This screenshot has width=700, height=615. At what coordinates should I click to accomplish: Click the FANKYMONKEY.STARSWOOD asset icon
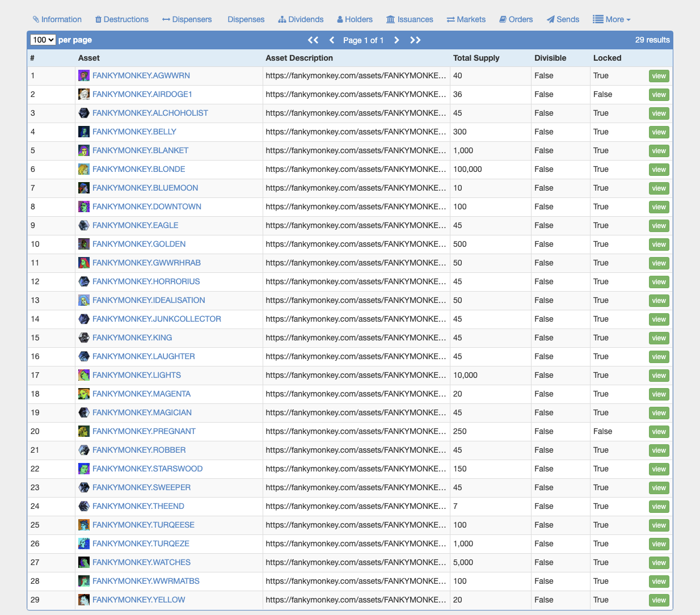pos(84,469)
